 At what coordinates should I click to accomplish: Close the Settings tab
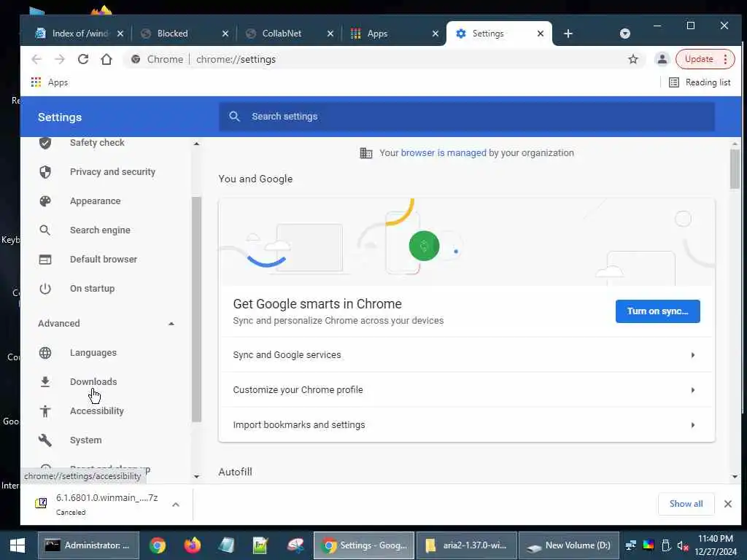click(x=541, y=34)
